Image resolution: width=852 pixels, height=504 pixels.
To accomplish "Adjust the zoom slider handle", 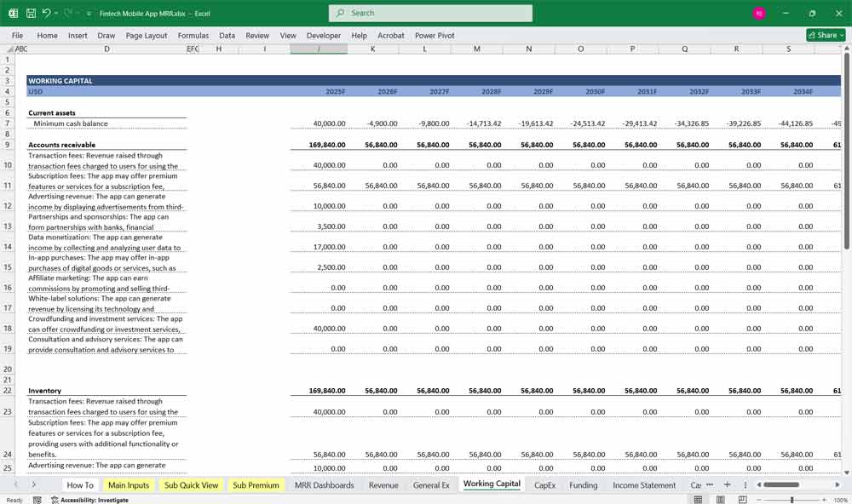I will (792, 500).
